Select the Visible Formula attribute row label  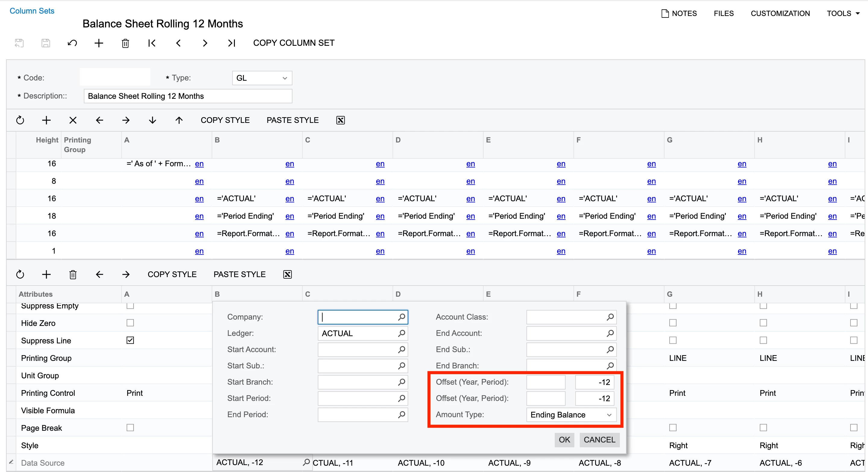(x=48, y=410)
